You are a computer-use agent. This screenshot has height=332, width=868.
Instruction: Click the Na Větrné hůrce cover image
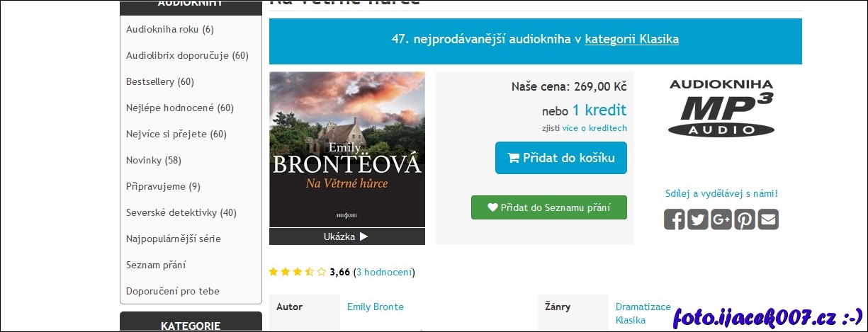(347, 149)
